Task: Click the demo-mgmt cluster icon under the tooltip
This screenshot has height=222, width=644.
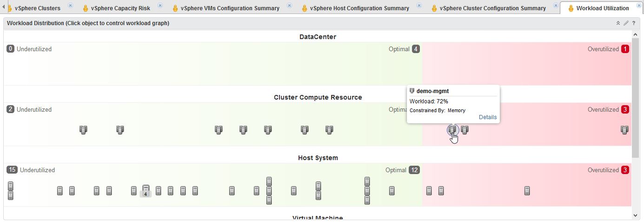Action: click(x=452, y=130)
